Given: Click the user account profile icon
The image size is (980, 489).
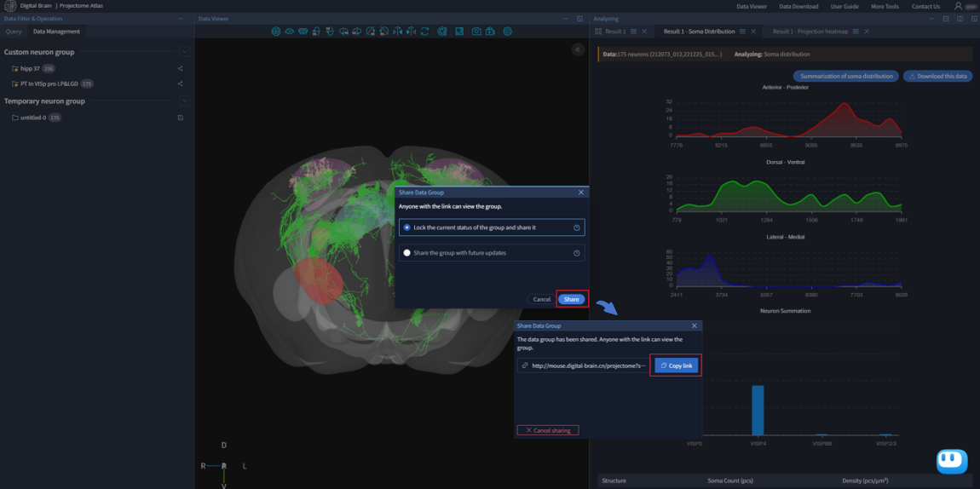Looking at the screenshot, I should click(x=959, y=6).
